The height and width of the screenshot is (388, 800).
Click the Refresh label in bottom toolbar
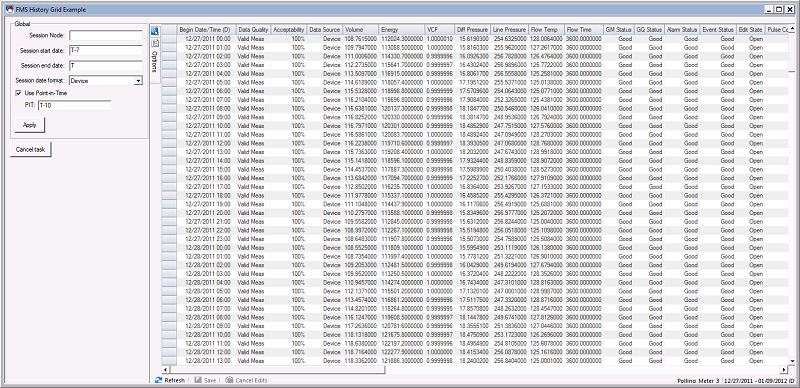coord(175,380)
